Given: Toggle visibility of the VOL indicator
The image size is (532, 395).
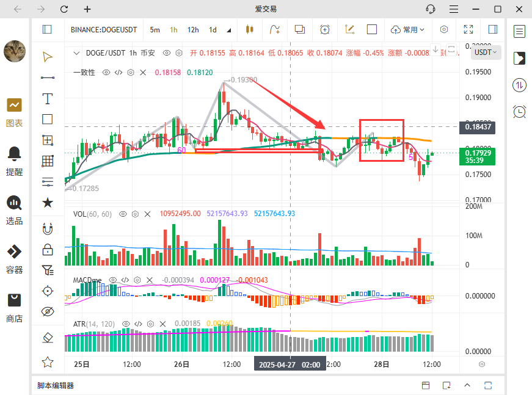Looking at the screenshot, I should pyautogui.click(x=123, y=214).
